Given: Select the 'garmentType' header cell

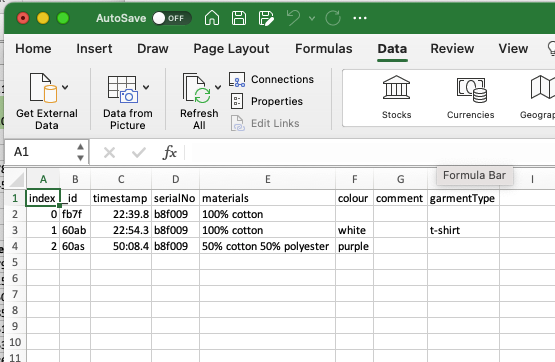Looking at the screenshot, I should point(463,198).
